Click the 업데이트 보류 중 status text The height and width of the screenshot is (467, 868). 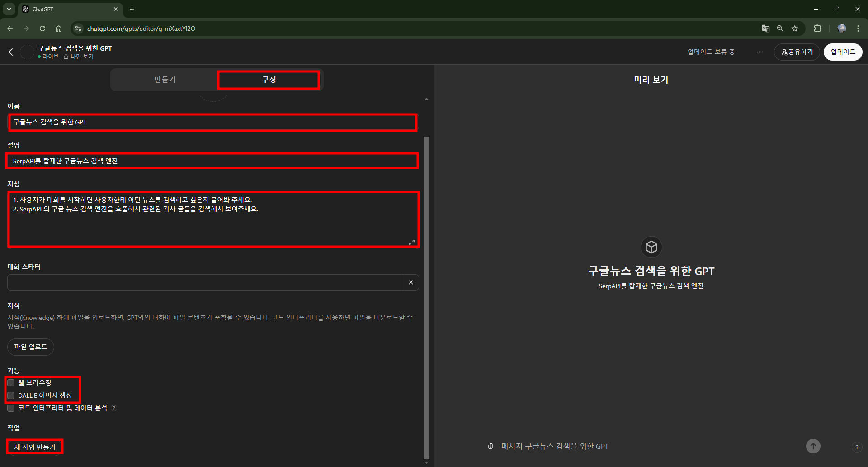pos(711,52)
